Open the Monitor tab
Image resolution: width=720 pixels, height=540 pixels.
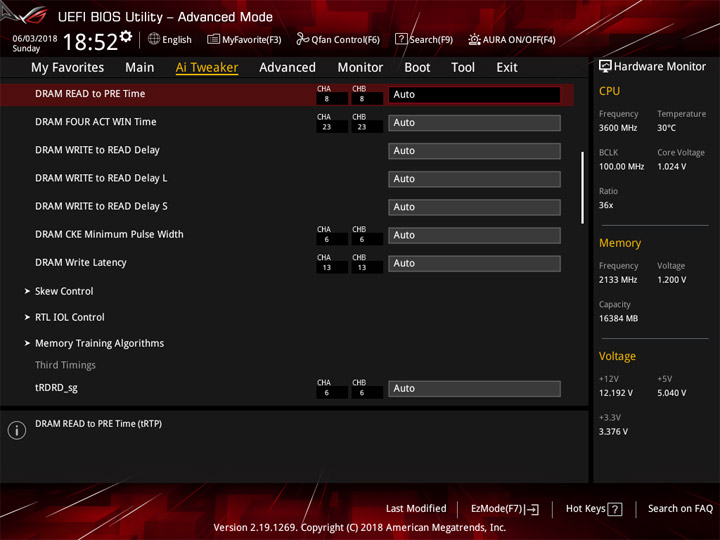point(360,68)
